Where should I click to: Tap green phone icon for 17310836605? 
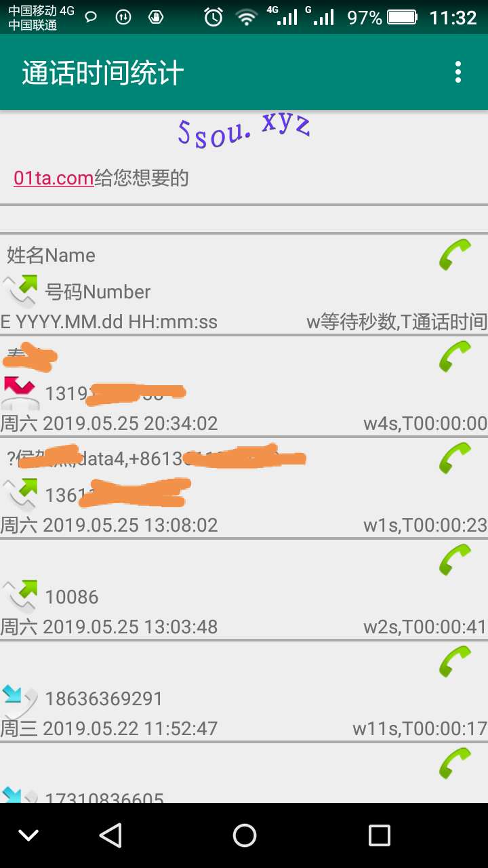(455, 764)
